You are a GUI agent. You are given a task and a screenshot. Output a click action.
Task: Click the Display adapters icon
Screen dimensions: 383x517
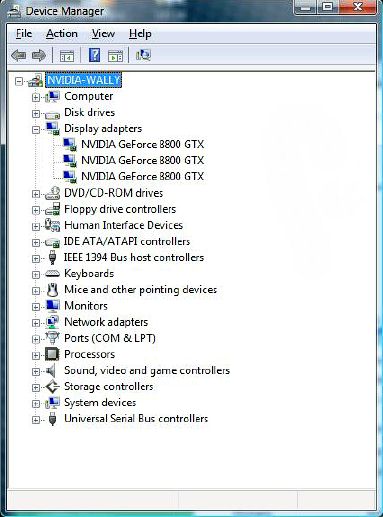click(53, 129)
